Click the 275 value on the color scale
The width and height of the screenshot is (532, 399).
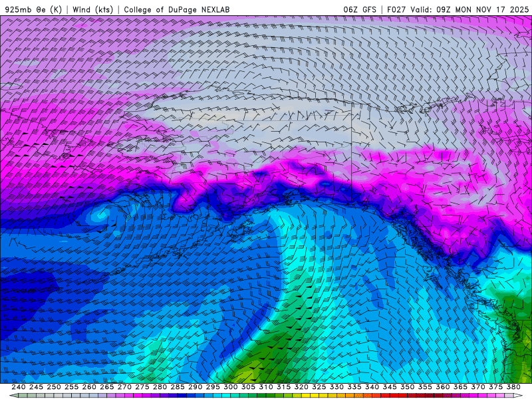(x=142, y=387)
